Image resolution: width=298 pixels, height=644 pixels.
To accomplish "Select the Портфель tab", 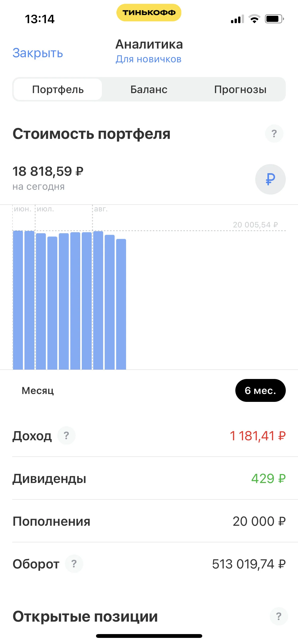I will click(x=58, y=89).
